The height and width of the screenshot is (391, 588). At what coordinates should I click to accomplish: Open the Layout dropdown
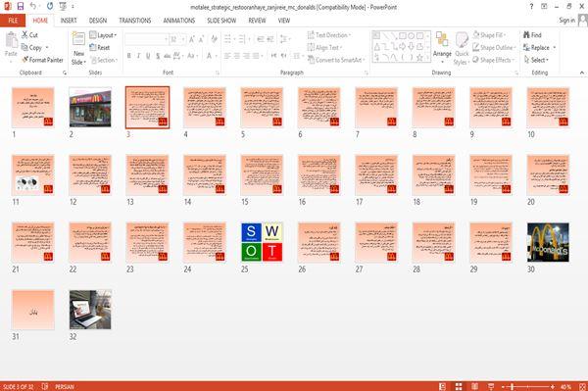point(104,35)
